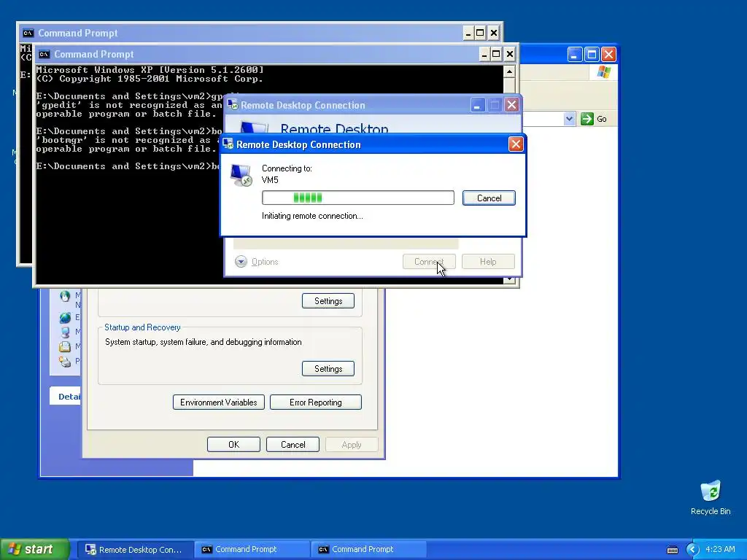
Task: Click the Connect button in Remote Desktop
Action: [429, 262]
